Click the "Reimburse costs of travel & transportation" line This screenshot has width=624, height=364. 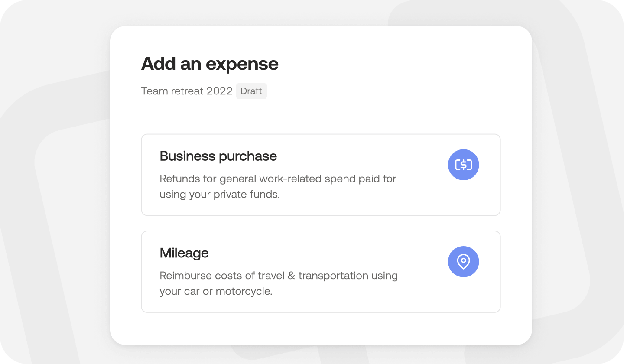point(279,276)
